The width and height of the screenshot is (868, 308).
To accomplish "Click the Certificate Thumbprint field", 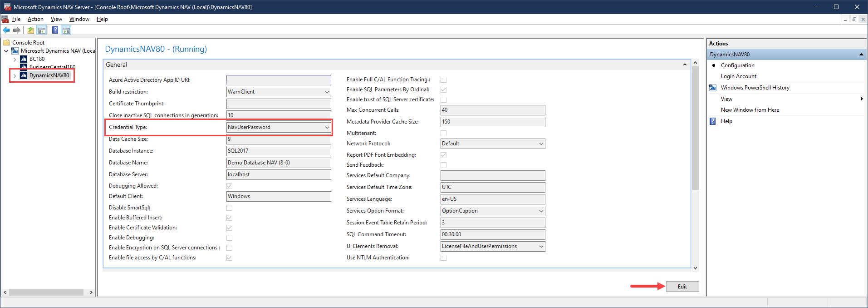I will coord(279,104).
